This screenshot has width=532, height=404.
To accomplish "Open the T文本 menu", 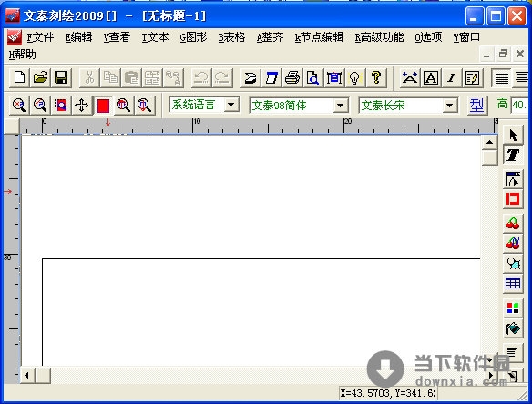I will point(155,37).
